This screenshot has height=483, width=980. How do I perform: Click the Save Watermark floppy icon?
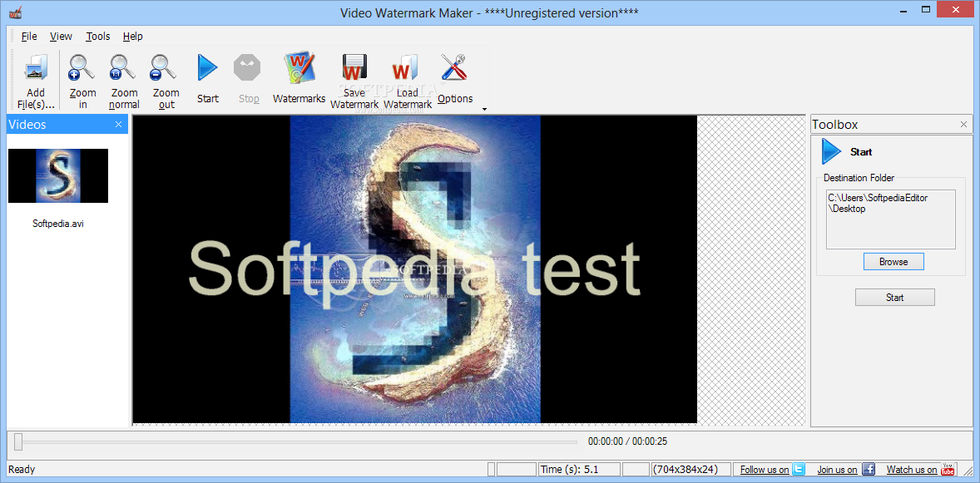click(x=354, y=67)
